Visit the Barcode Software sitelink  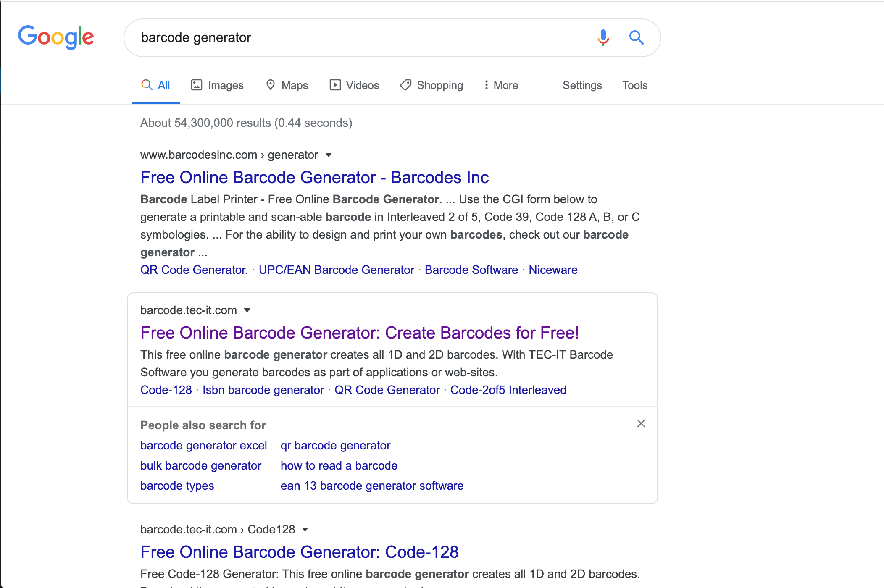click(471, 270)
